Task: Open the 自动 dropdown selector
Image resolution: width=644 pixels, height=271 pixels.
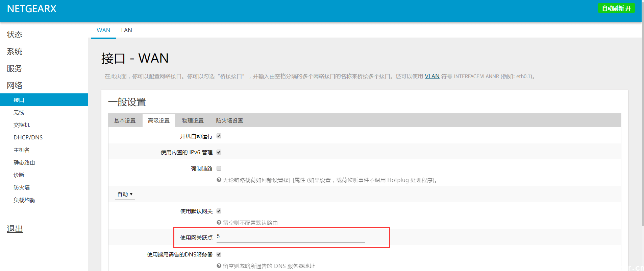Action: point(125,194)
